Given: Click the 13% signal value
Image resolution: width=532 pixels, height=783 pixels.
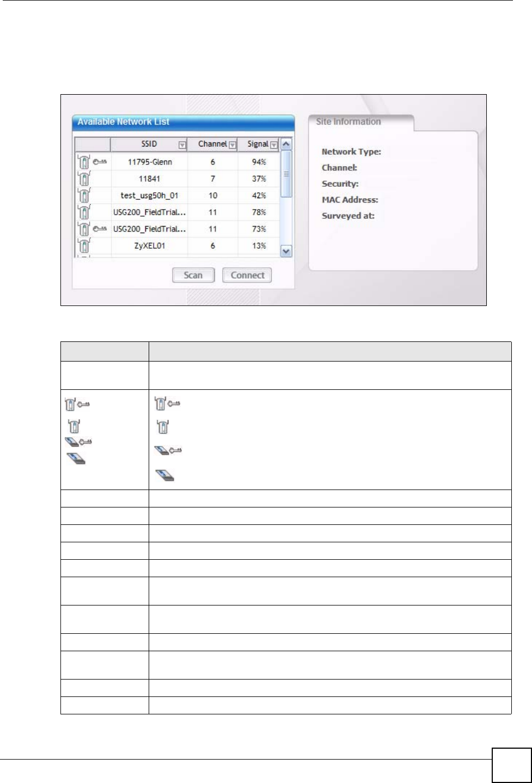Looking at the screenshot, I should (259, 246).
